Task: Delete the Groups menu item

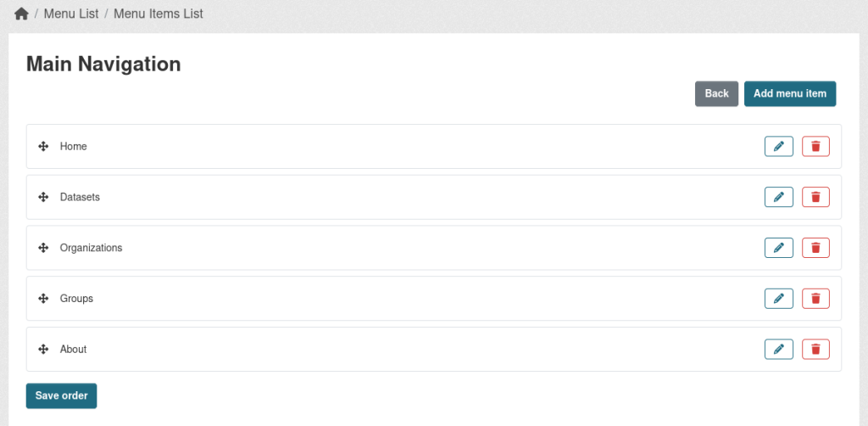Action: (x=815, y=299)
